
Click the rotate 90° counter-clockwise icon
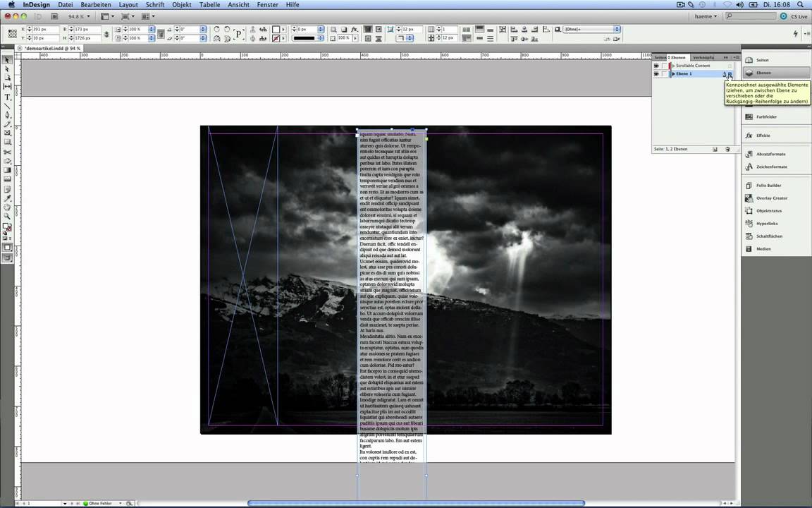click(227, 29)
